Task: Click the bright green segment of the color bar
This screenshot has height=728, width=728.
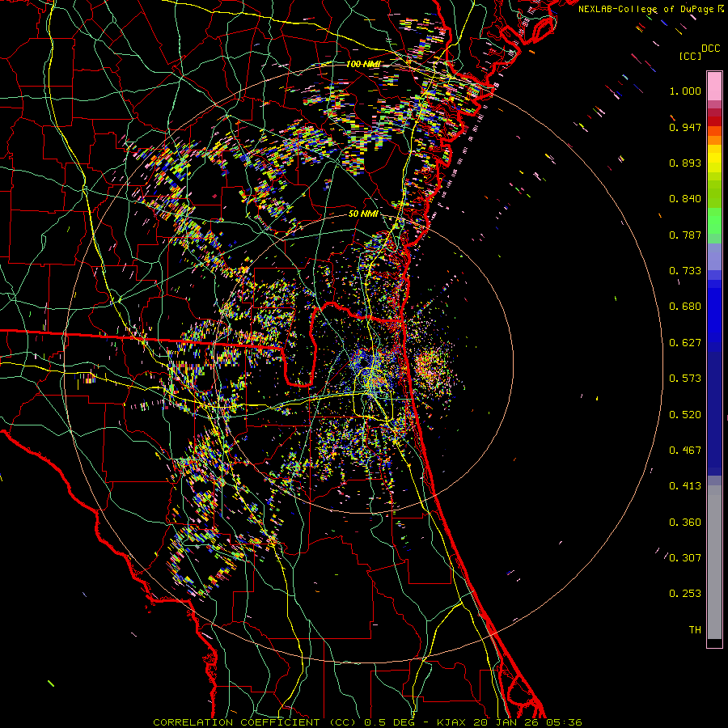Action: click(x=714, y=221)
